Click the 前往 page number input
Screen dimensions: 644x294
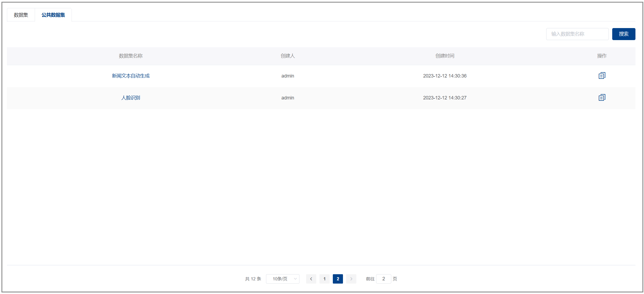tap(383, 279)
